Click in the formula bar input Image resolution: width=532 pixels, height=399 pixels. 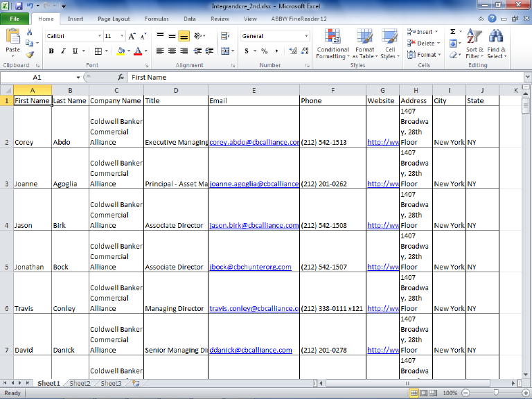click(326, 78)
